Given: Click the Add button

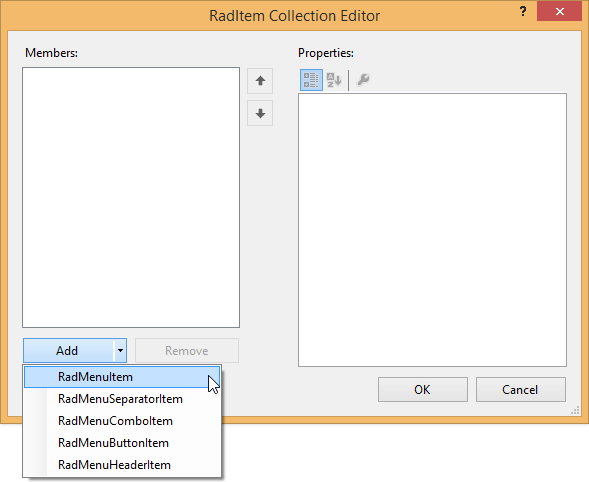Looking at the screenshot, I should pyautogui.click(x=68, y=351).
